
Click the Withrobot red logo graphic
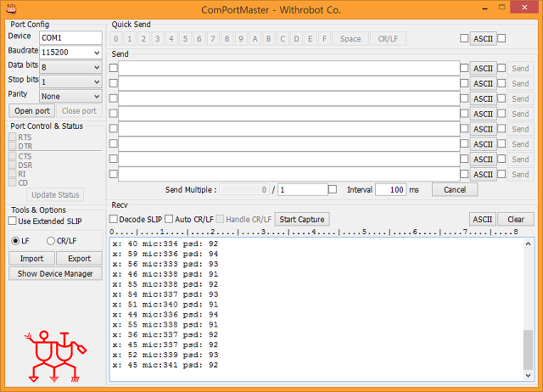pyautogui.click(x=55, y=356)
